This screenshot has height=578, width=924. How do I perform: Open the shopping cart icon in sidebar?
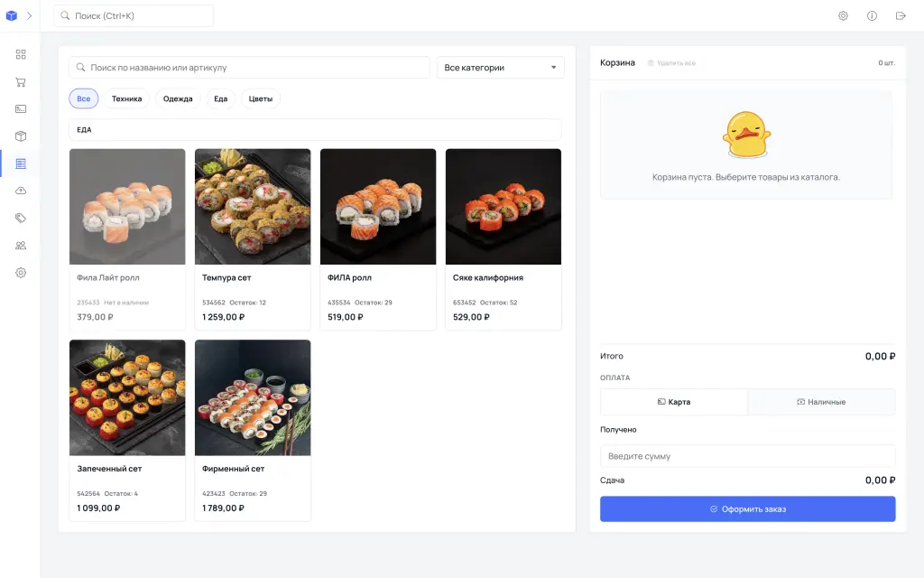[21, 82]
